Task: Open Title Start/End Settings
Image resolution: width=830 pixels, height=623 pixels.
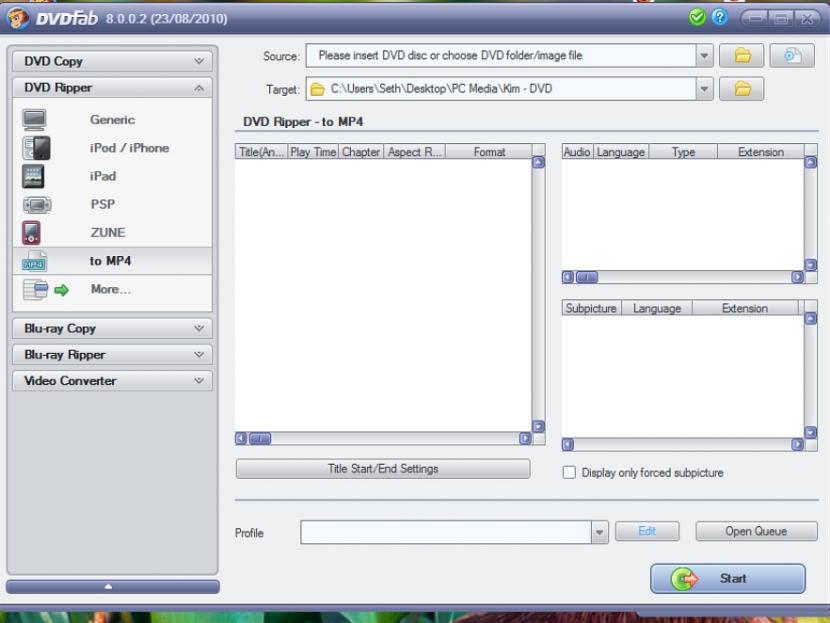Action: 383,468
